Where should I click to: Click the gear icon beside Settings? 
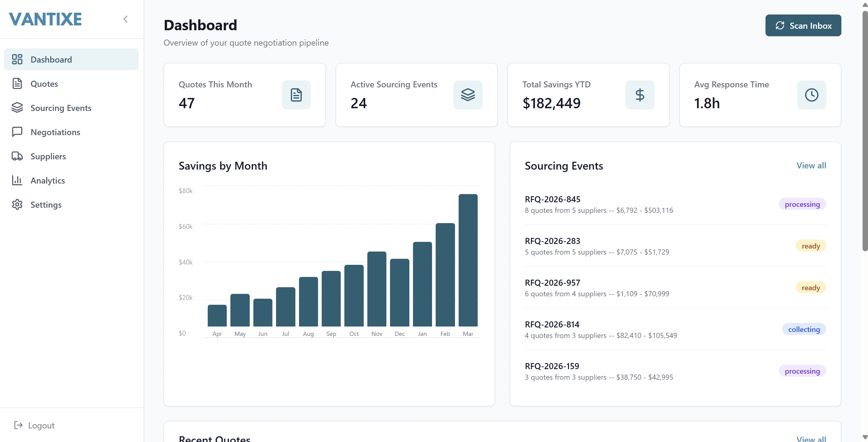17,204
